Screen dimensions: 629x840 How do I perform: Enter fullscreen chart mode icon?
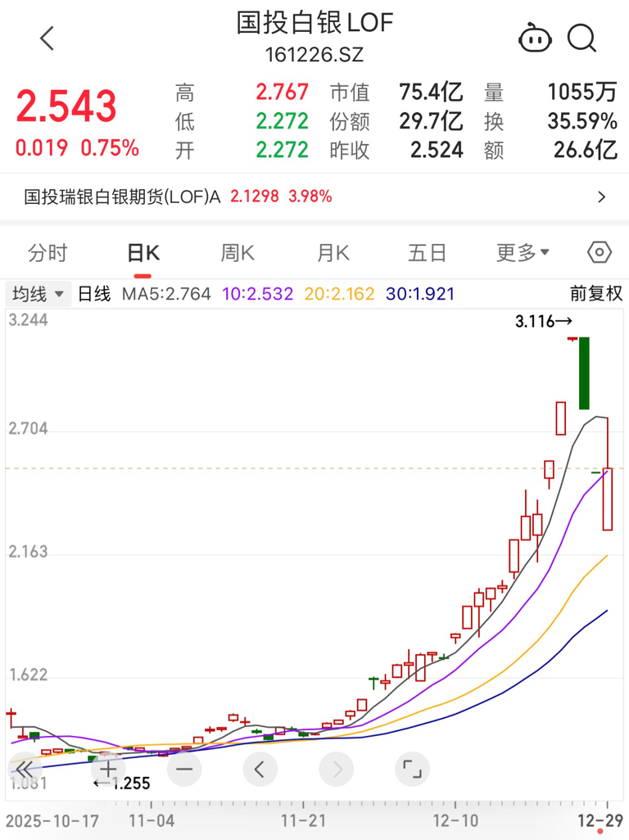point(412,770)
